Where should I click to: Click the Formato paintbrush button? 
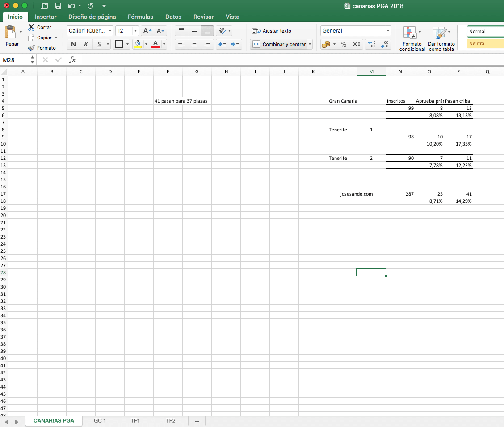click(42, 48)
